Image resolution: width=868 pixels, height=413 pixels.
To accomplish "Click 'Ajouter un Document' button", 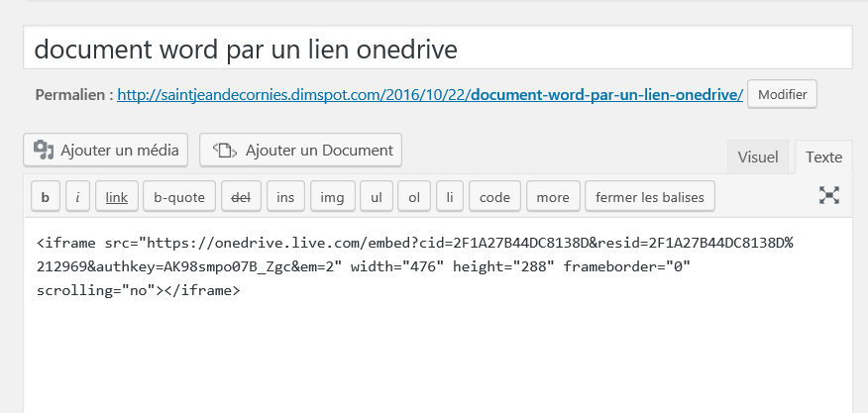I will point(301,151).
